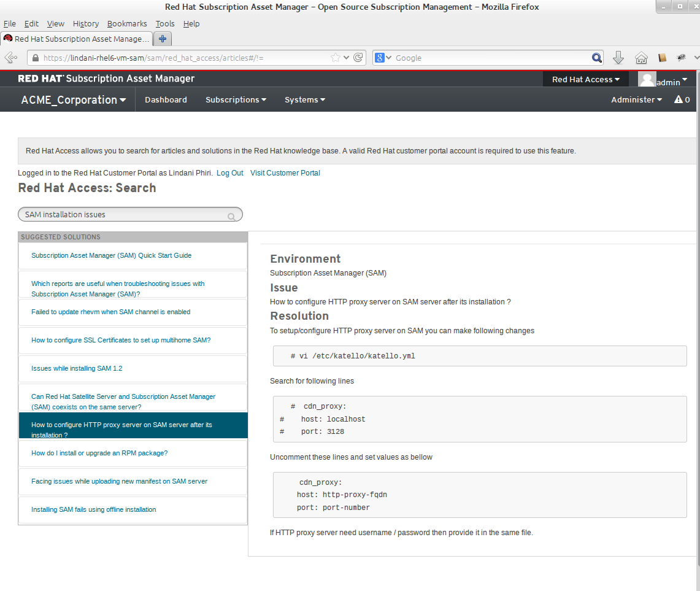Open the Firefox downloads arrow icon
700x591 pixels.
point(618,58)
